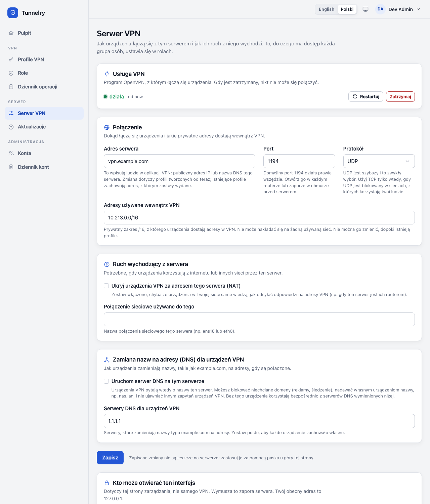Open the Aktualizacje sidebar link
The image size is (430, 504).
tap(44, 127)
